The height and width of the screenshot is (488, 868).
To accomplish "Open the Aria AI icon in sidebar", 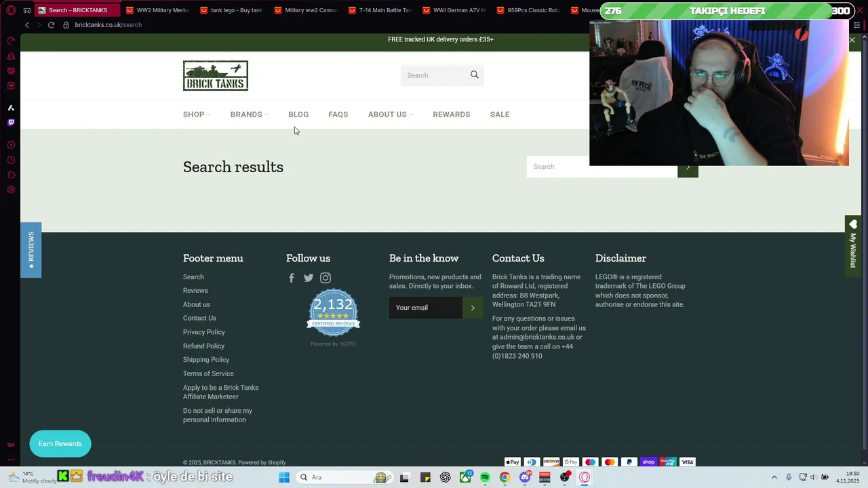I will [x=11, y=108].
